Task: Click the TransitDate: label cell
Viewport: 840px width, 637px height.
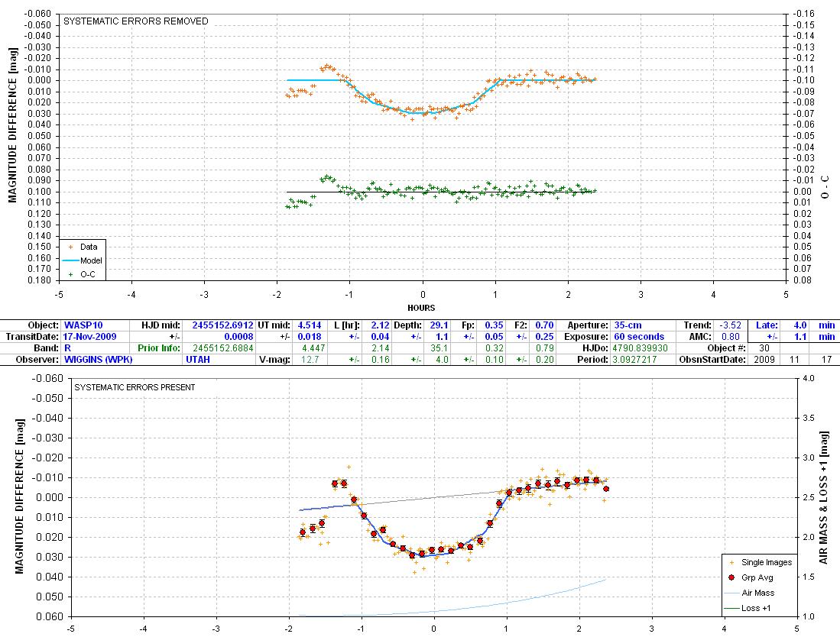Action: tap(31, 337)
